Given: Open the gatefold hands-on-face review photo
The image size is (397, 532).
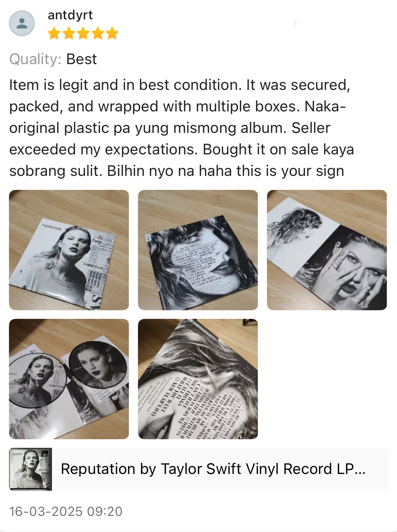Looking at the screenshot, I should point(327,250).
